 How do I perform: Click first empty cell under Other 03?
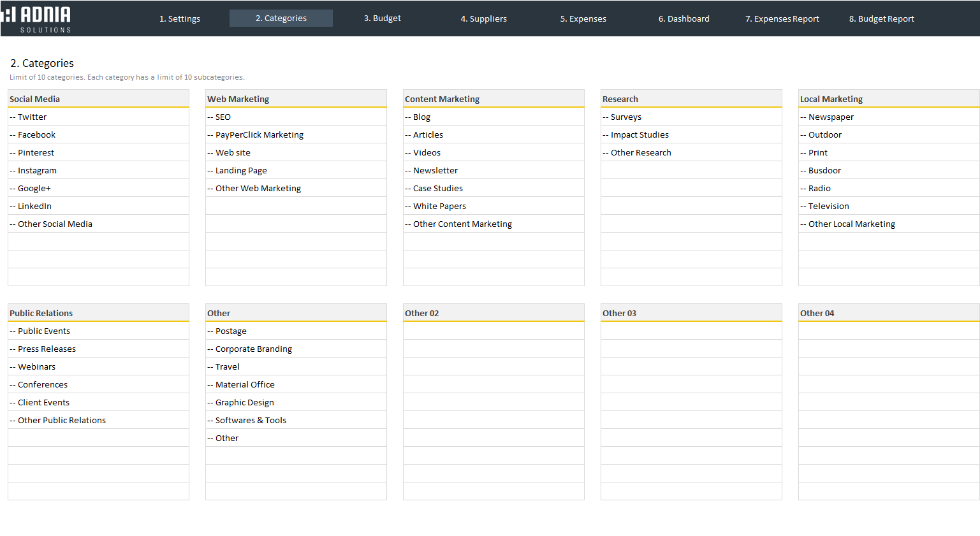691,331
